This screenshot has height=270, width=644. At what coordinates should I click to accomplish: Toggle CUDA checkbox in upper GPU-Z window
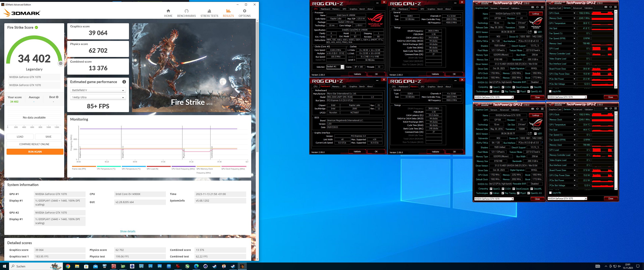click(x=503, y=87)
